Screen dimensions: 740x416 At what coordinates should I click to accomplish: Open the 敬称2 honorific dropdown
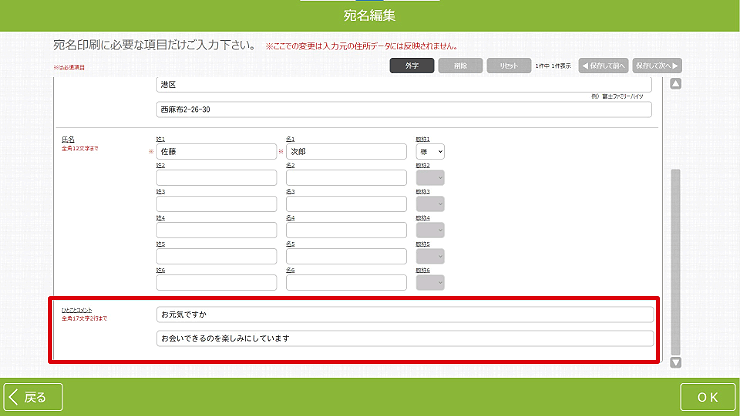[430, 178]
